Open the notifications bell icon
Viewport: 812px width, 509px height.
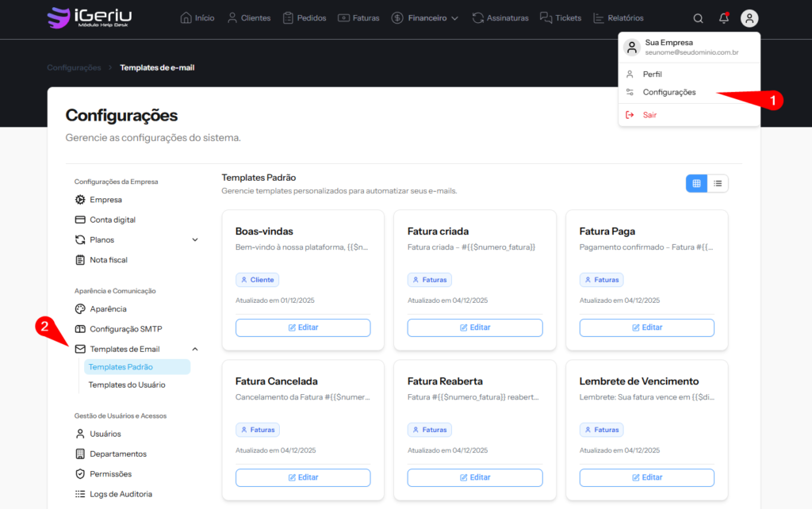[x=723, y=18]
